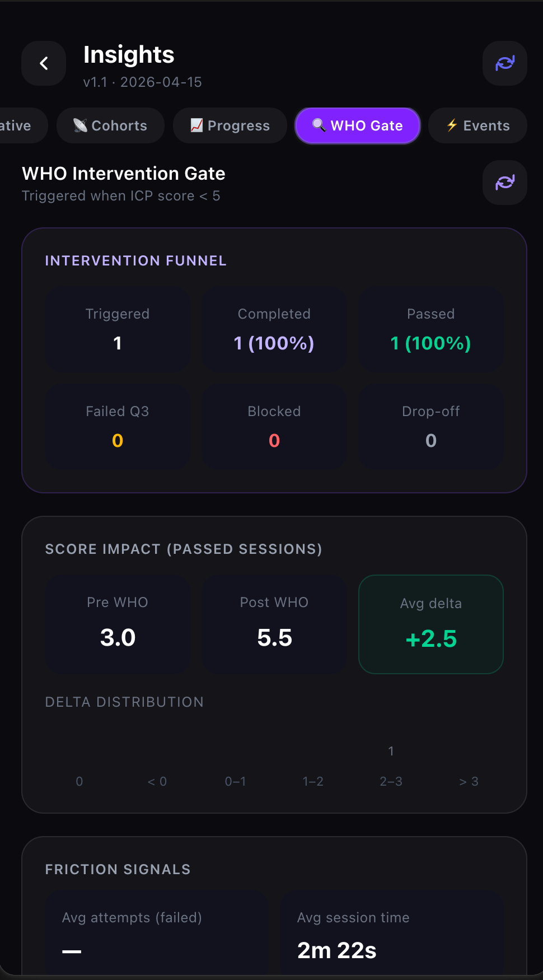This screenshot has height=980, width=543.
Task: Click the Avg attempts (failed) card
Action: [157, 933]
